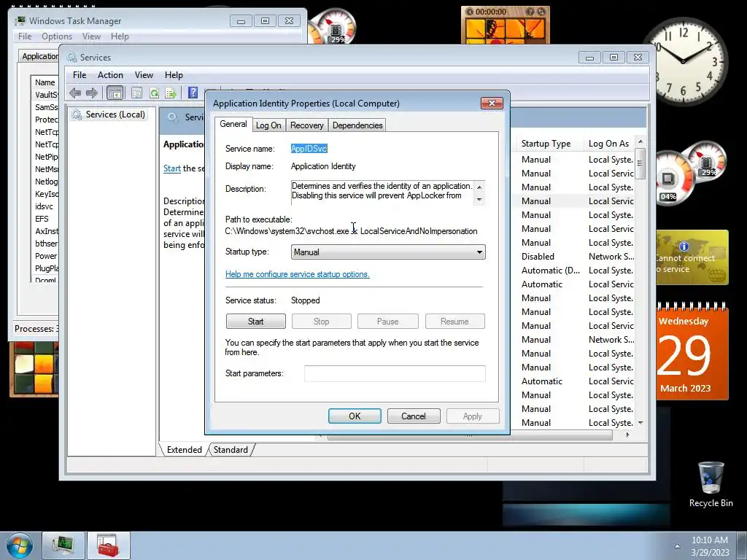Switch to the Standard tab at the bottom
Image resolution: width=747 pixels, height=560 pixels.
[x=231, y=449]
